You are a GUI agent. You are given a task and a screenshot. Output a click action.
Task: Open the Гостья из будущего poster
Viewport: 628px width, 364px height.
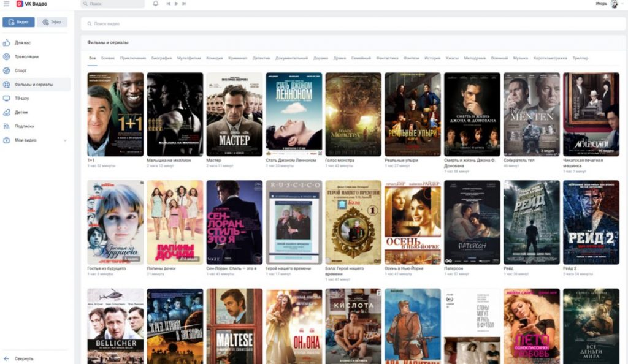115,222
